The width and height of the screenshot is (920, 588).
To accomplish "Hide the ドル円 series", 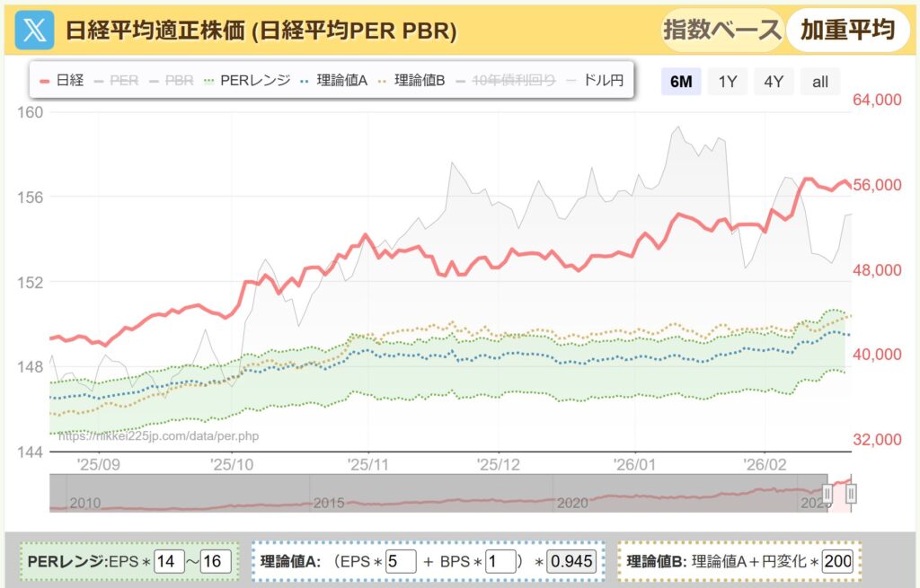I will (602, 81).
